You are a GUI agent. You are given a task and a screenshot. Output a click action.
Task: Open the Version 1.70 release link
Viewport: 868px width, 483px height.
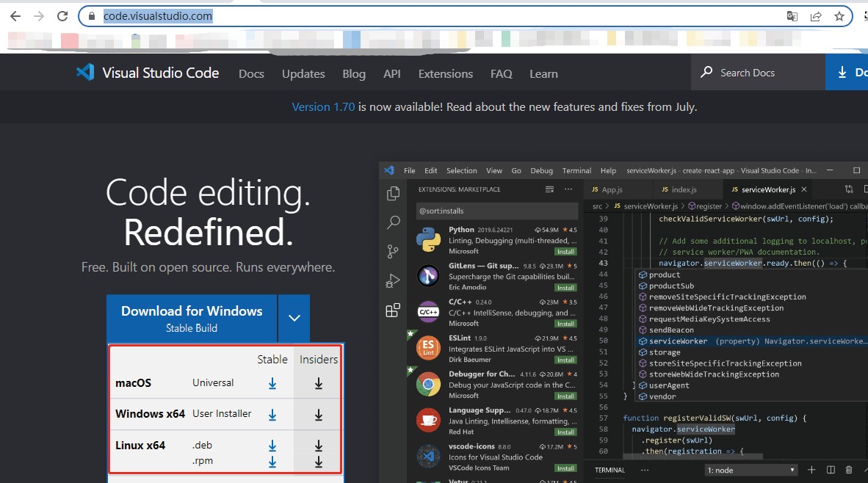323,106
